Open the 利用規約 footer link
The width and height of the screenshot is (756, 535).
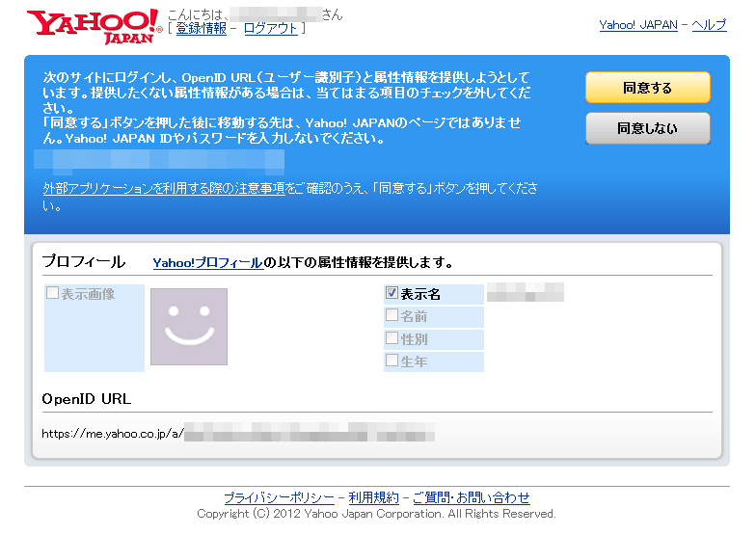click(x=374, y=497)
